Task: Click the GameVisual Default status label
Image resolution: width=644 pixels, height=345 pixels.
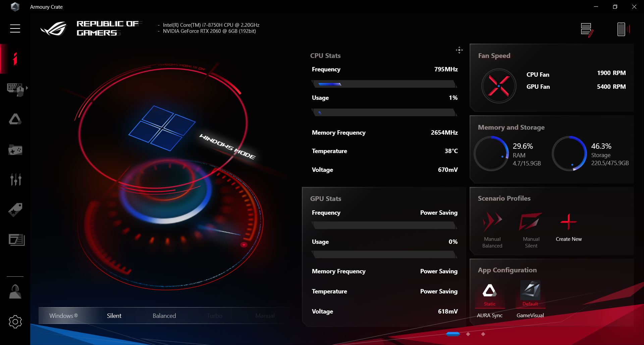Action: coord(530,304)
